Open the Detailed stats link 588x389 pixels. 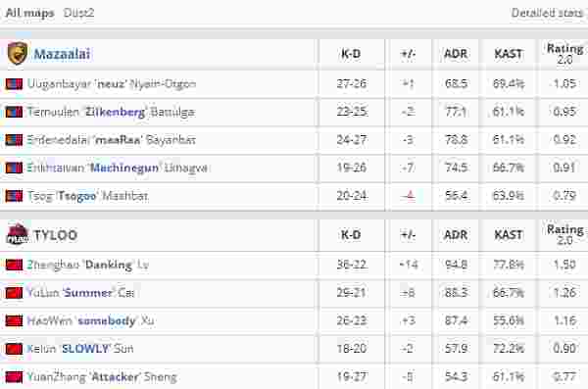point(548,13)
